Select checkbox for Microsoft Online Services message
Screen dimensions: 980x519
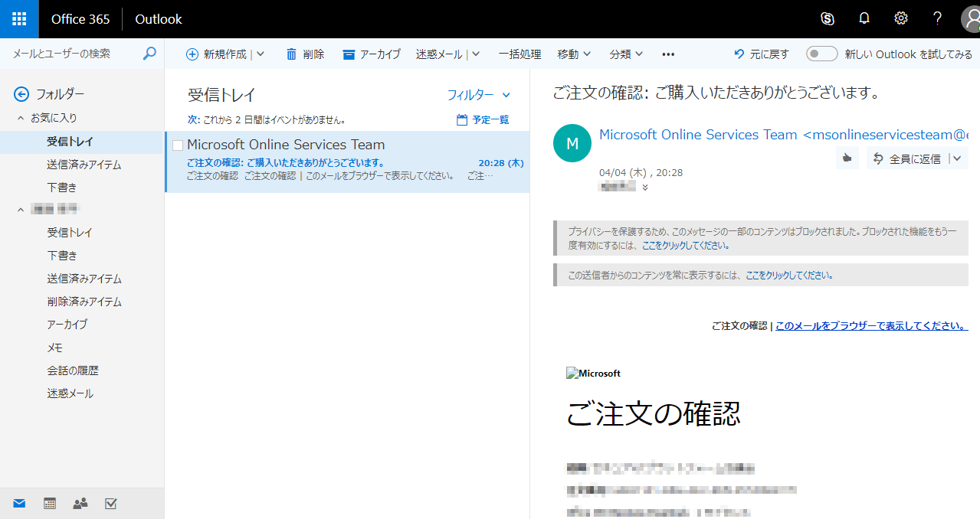(x=178, y=145)
